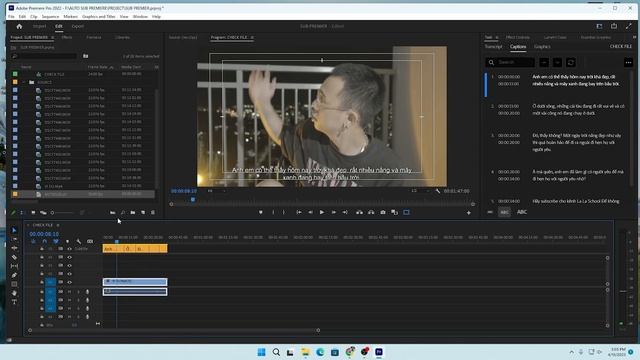Click Mark In in Program monitor

[273, 212]
